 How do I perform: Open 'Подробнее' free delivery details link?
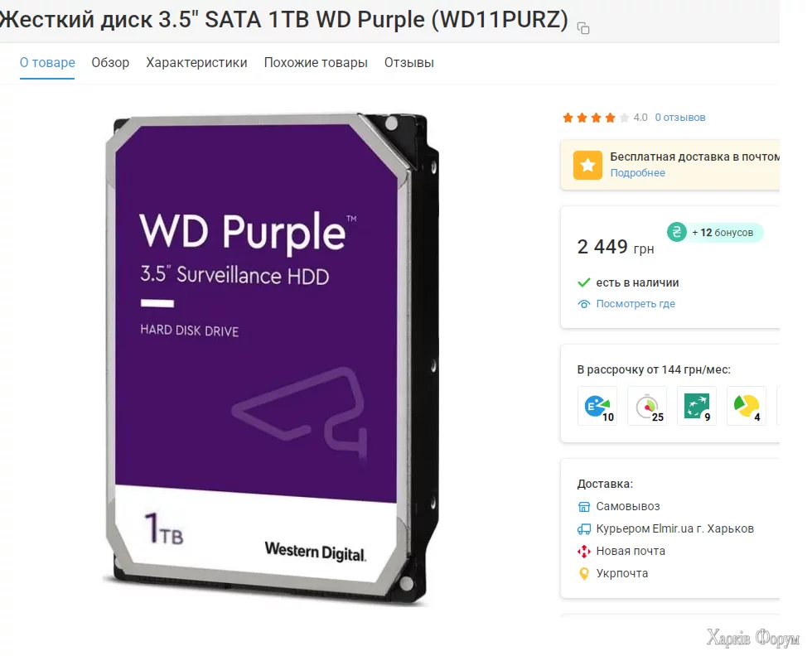point(637,173)
